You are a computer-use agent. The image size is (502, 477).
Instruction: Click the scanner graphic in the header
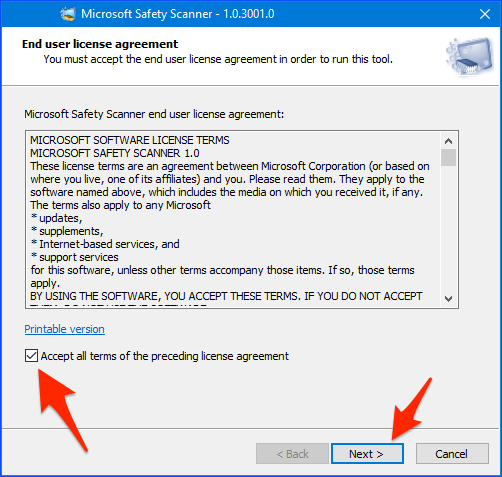point(470,56)
